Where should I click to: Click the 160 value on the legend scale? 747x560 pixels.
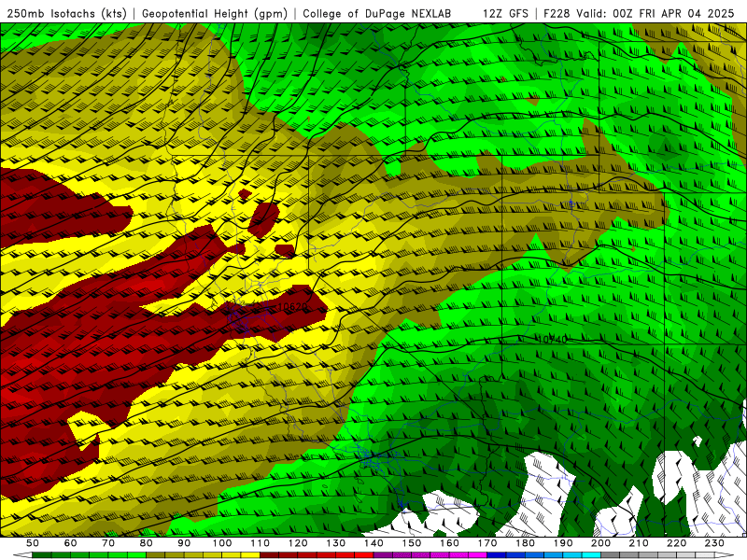tap(449, 543)
